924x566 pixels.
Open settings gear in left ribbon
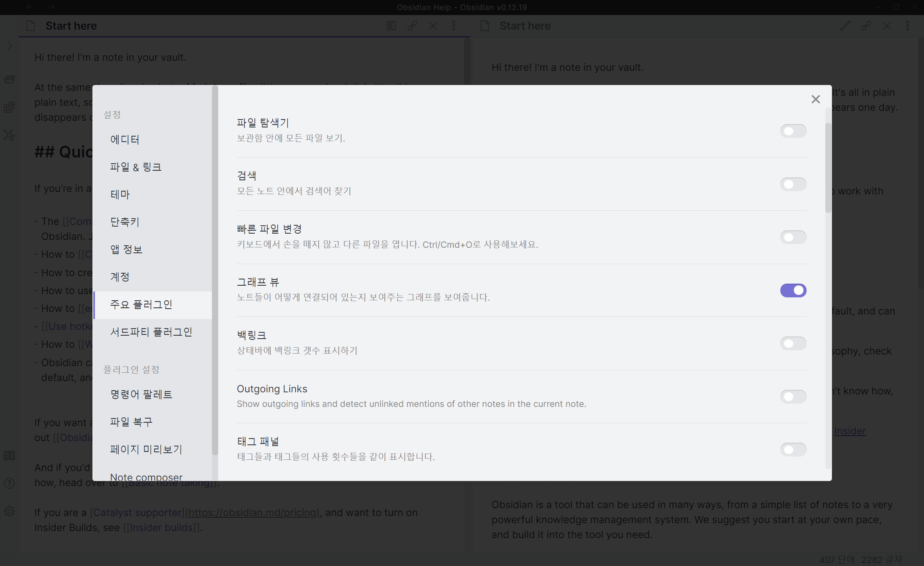9,511
